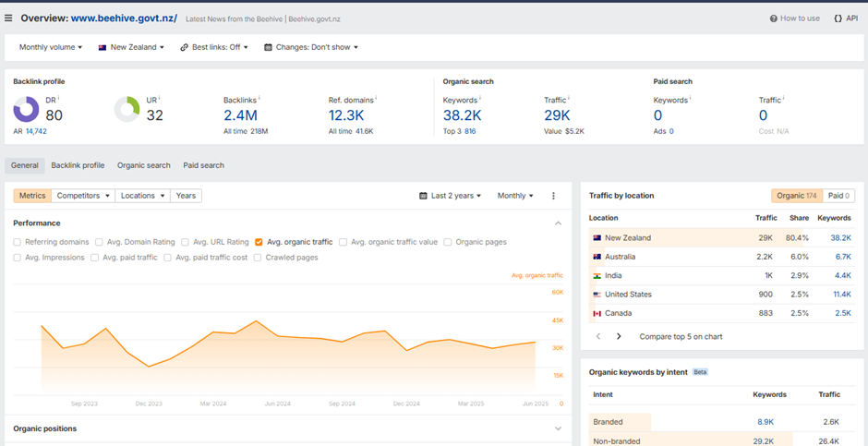The image size is (868, 446).
Task: Click the 38.2K organic keywords value
Action: click(x=463, y=115)
